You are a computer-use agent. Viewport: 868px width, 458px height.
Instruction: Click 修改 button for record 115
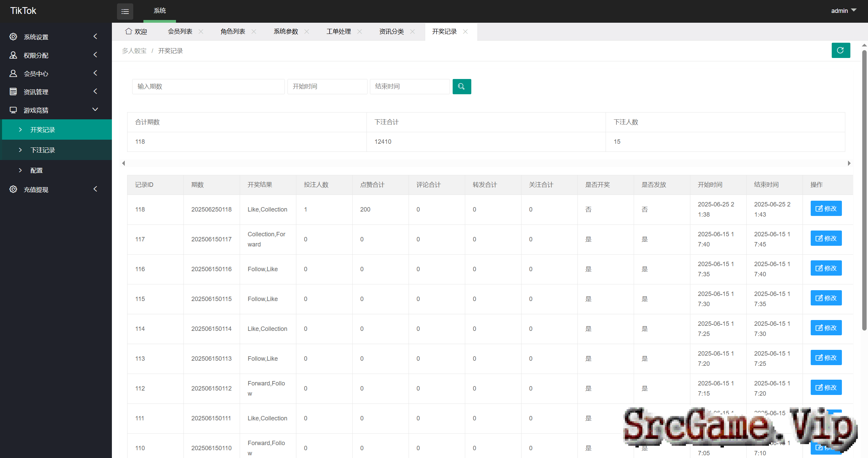826,298
